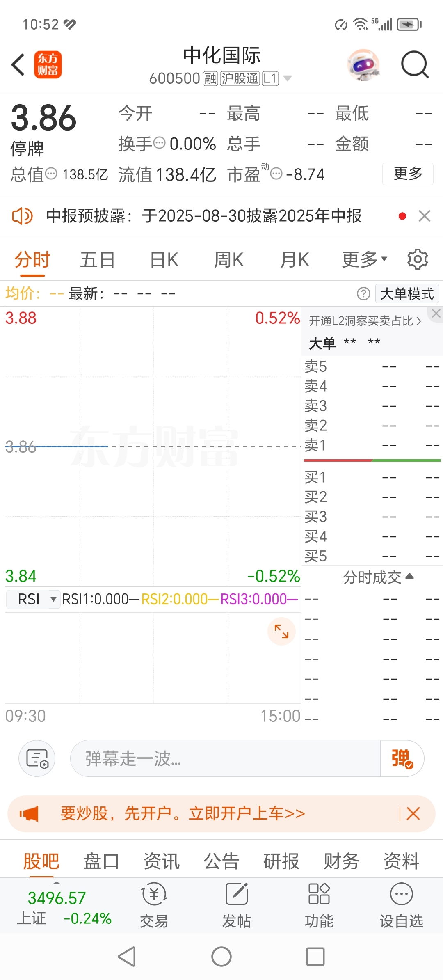Open the RSI indicator dropdown
The height and width of the screenshot is (980, 443).
pyautogui.click(x=34, y=599)
